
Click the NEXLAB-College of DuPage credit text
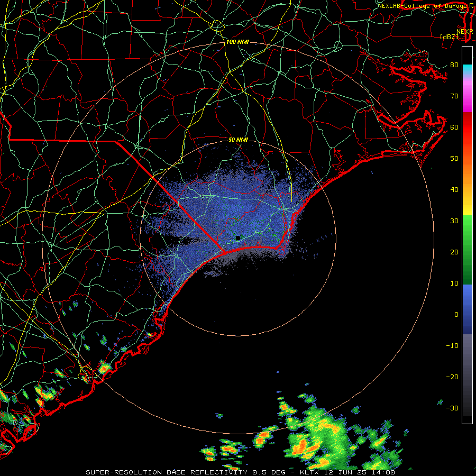(x=423, y=6)
